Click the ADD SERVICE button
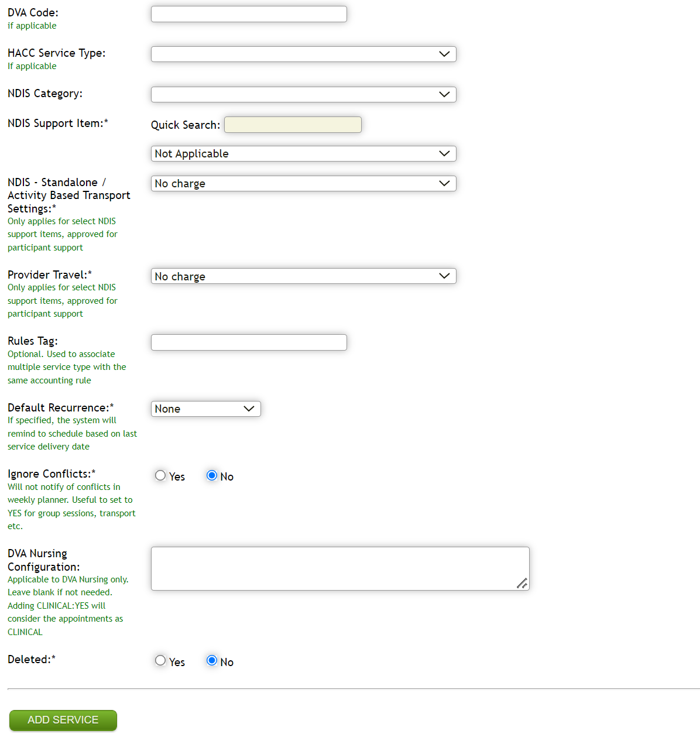Viewport: 700px width, 734px height. pyautogui.click(x=63, y=721)
